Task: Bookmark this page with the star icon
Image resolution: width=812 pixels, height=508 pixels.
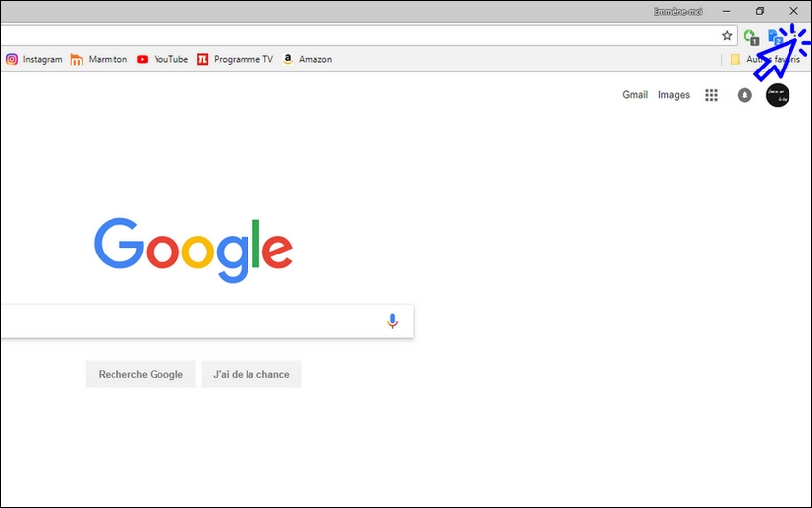Action: pyautogui.click(x=727, y=36)
